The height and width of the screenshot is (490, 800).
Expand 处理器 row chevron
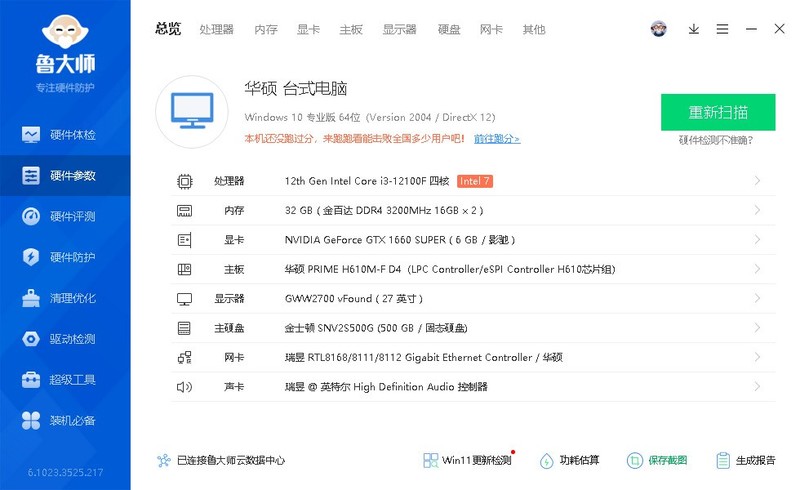tap(757, 181)
